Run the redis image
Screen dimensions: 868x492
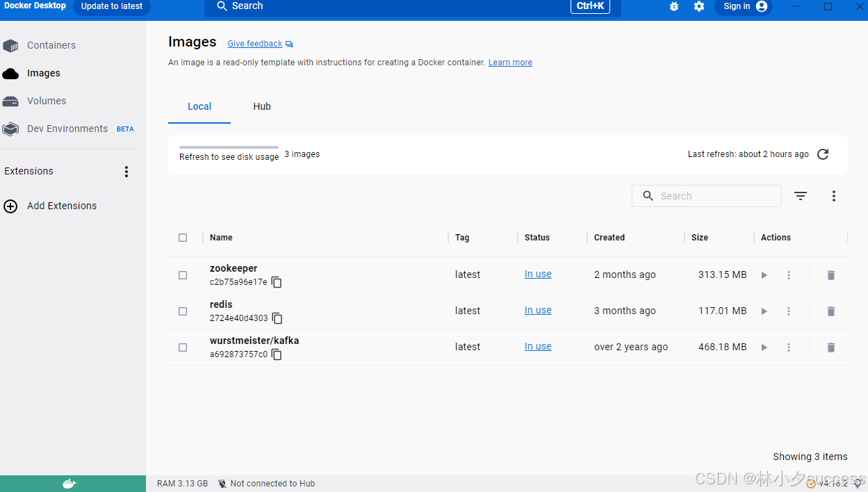pyautogui.click(x=764, y=311)
